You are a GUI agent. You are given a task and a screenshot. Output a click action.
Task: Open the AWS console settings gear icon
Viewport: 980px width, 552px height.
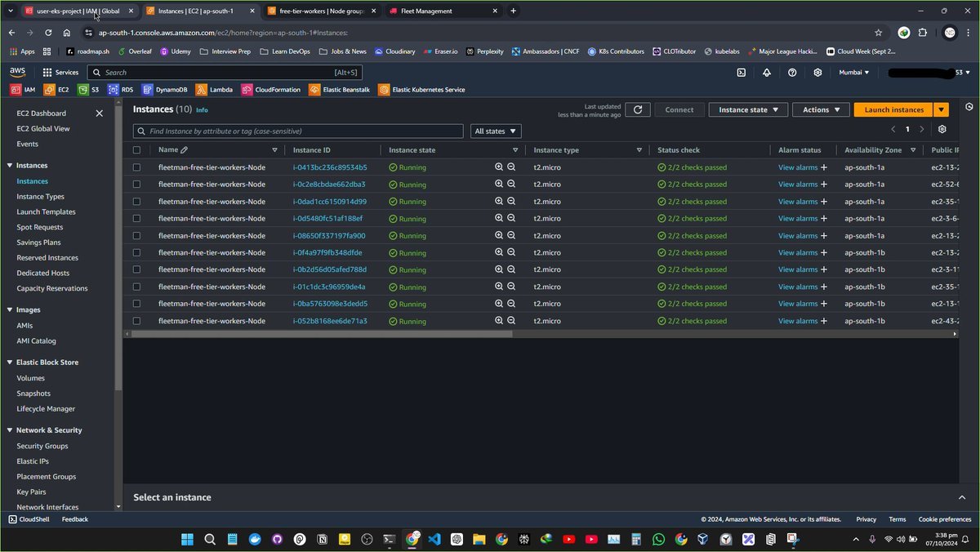pos(817,72)
